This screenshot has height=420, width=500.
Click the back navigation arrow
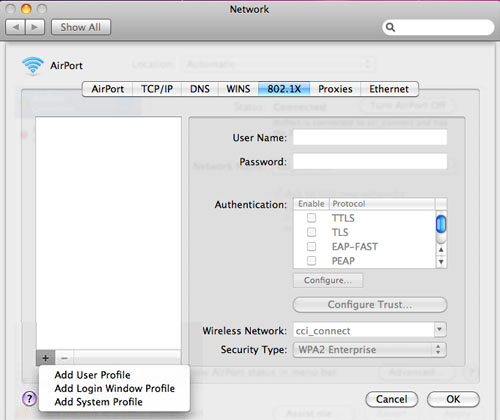[15, 27]
